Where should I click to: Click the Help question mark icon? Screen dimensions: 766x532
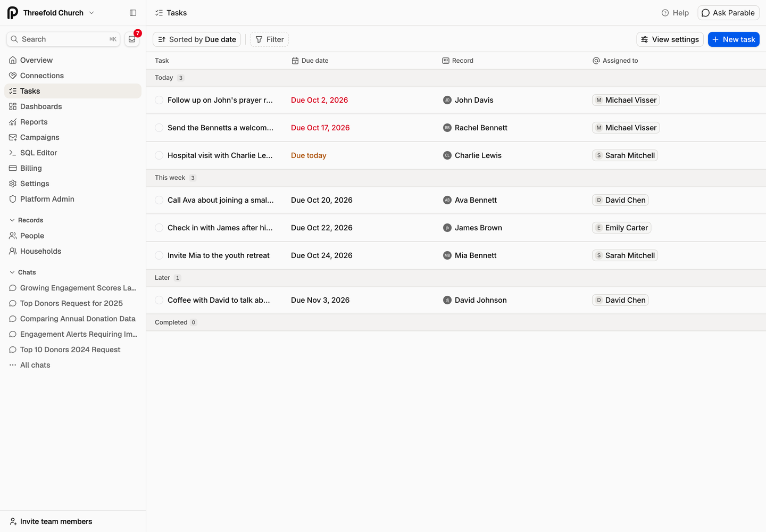click(x=665, y=13)
